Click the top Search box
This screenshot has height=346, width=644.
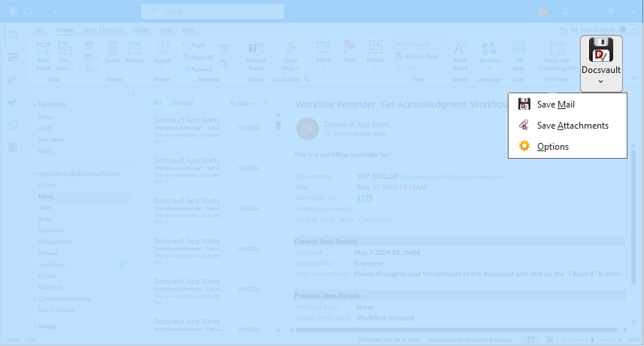coord(212,11)
